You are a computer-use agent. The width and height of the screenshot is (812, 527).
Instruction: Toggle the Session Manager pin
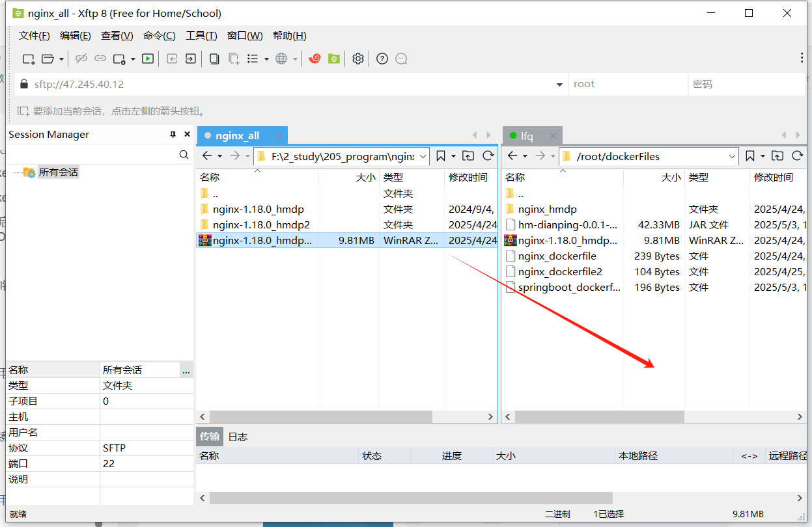click(173, 135)
